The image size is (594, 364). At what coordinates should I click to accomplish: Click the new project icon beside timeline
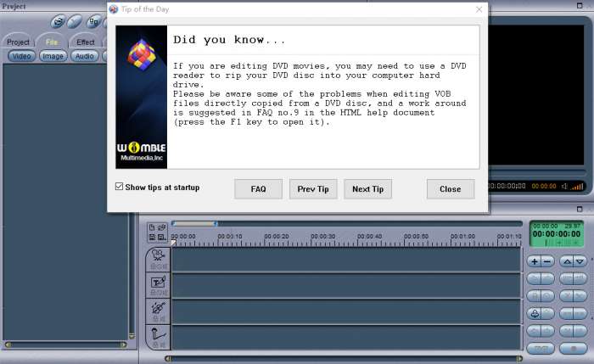coord(152,227)
